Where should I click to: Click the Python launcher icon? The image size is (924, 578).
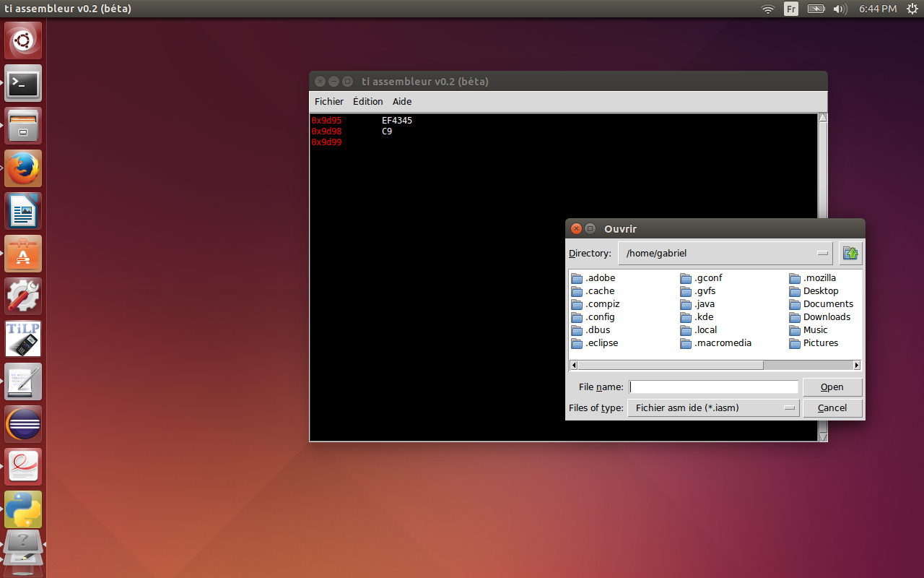click(x=23, y=509)
